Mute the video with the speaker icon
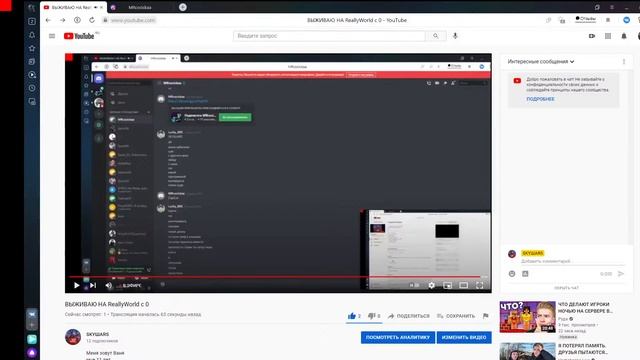The image size is (640, 360). [109, 285]
